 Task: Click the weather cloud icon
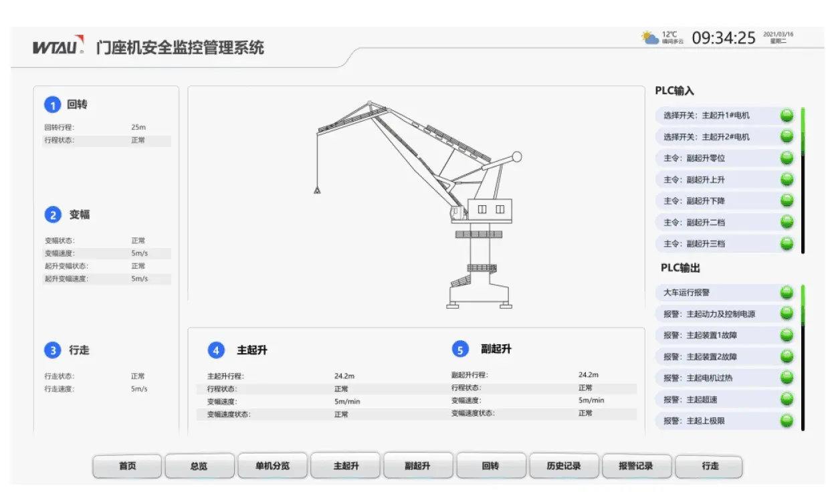coord(649,38)
